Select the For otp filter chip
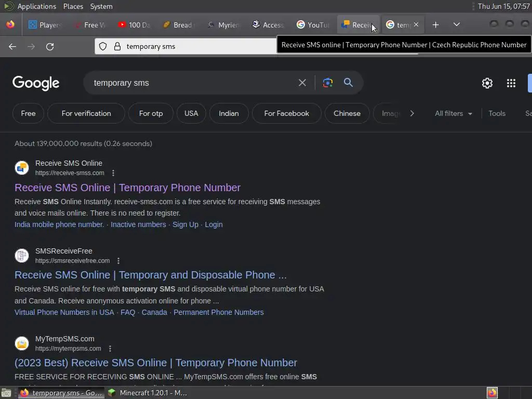The height and width of the screenshot is (399, 532). click(151, 113)
